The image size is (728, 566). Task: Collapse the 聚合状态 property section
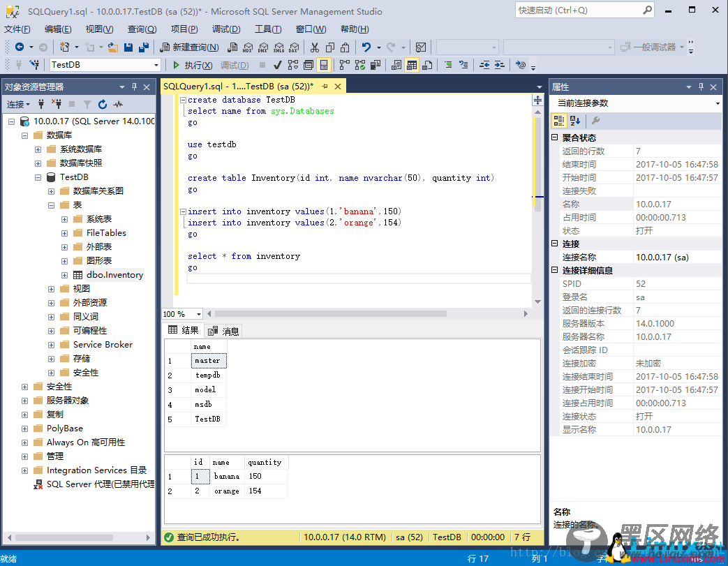[554, 137]
